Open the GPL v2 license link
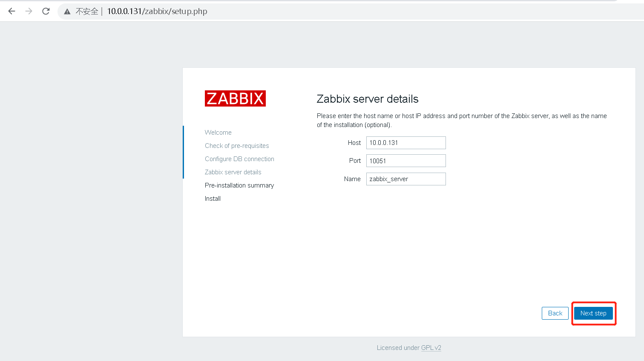Image resolution: width=644 pixels, height=361 pixels. pyautogui.click(x=431, y=348)
